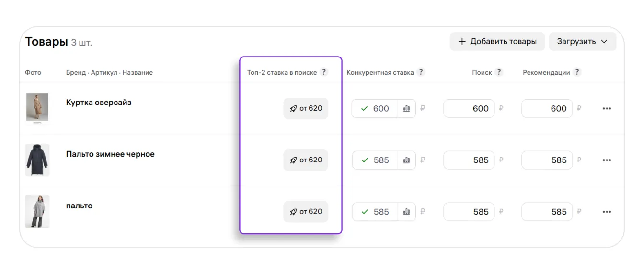Click the Поиск rate field for Куртка оверсайз

[469, 109]
